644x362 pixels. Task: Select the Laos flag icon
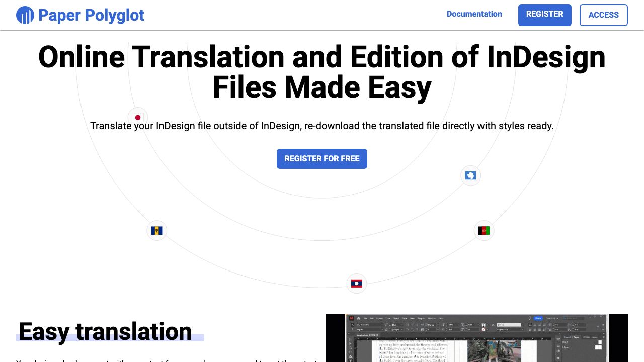point(357,283)
